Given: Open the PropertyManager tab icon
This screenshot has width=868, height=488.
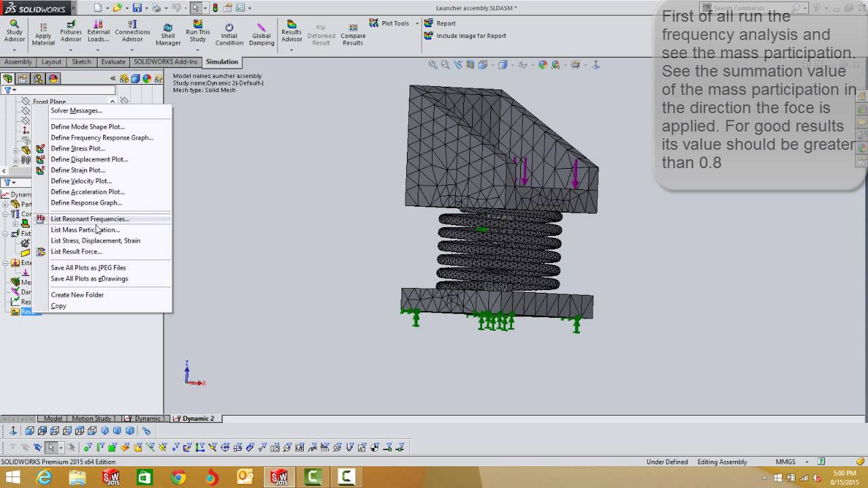Looking at the screenshot, I should [22, 79].
